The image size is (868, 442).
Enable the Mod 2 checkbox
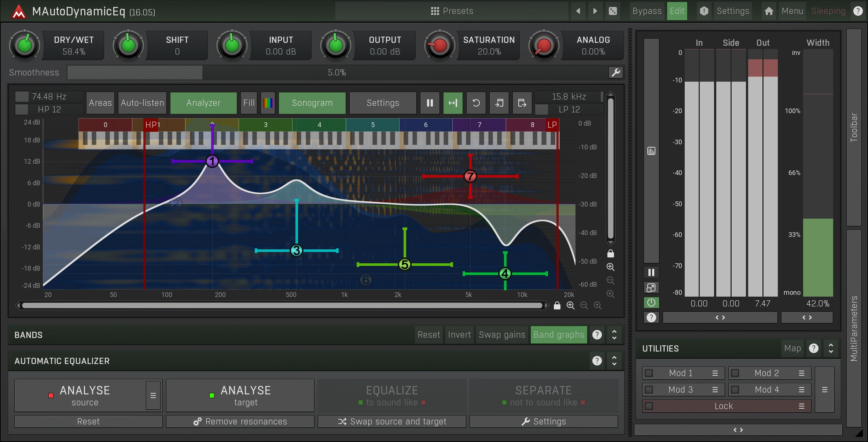[x=735, y=373]
